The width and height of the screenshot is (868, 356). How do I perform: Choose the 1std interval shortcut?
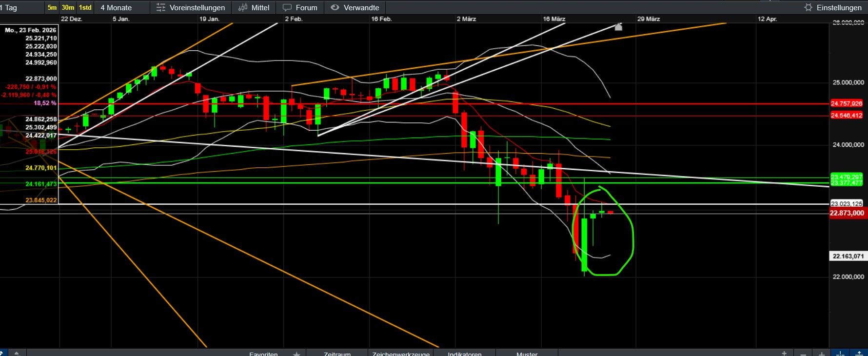85,7
